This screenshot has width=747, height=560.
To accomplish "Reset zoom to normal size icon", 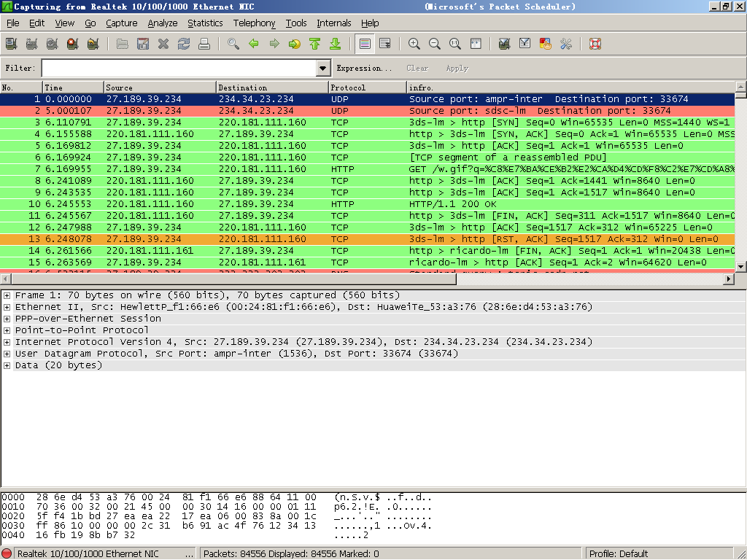I will click(455, 44).
